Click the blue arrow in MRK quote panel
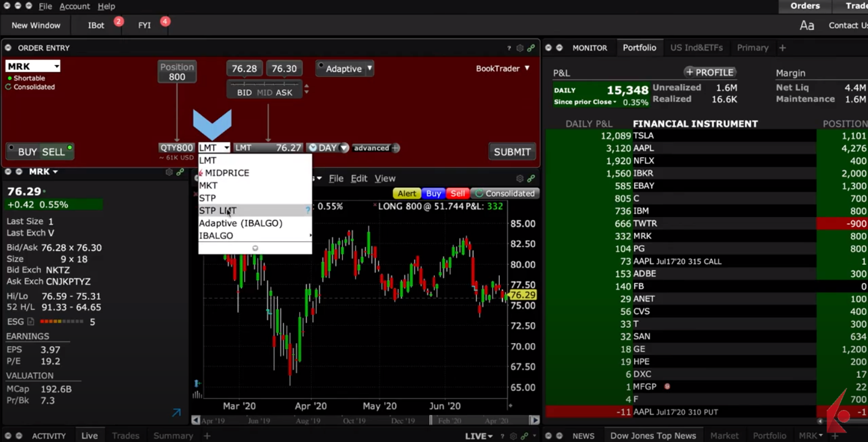This screenshot has height=442, width=868. click(176, 413)
